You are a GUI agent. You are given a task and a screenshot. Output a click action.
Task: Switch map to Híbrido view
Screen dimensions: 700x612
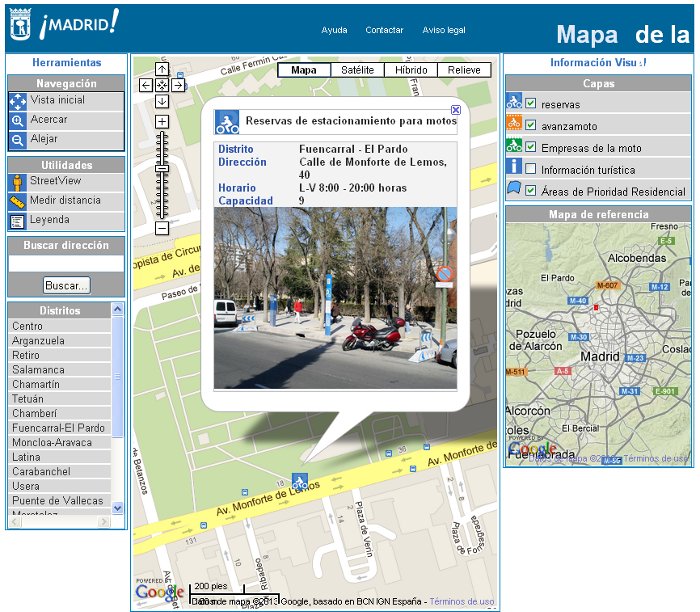pos(411,70)
